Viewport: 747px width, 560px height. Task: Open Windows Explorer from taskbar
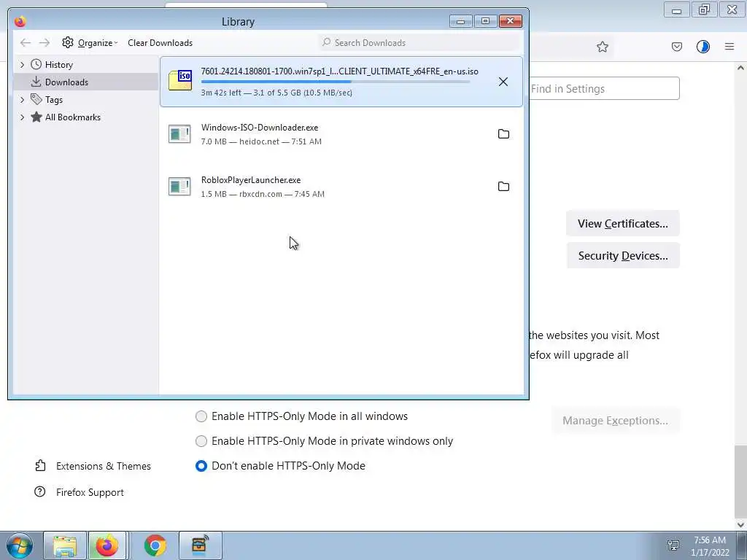coord(65,545)
